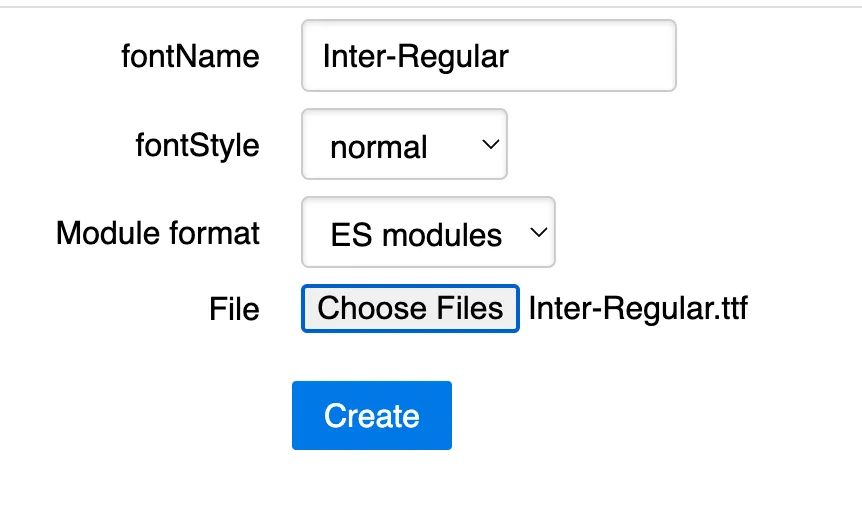Click the fontStyle label text
This screenshot has width=862, height=532.
pos(197,145)
